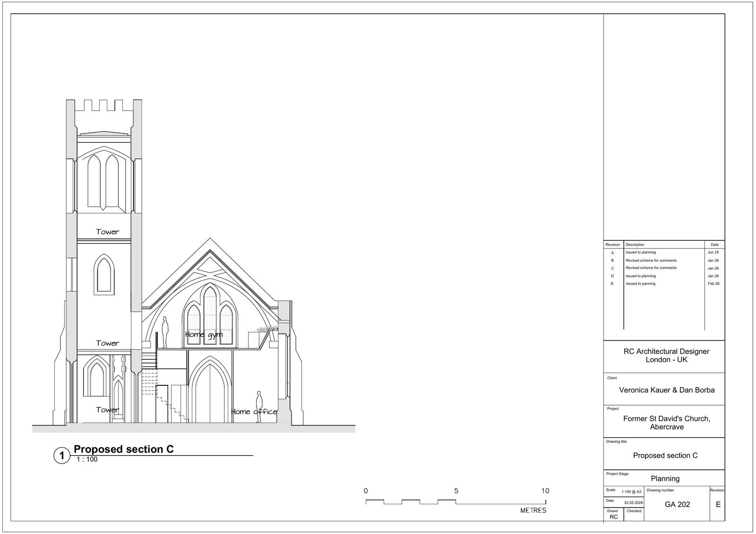The width and height of the screenshot is (756, 534).
Task: Click the graphic scale bar in metres
Action: click(x=456, y=502)
